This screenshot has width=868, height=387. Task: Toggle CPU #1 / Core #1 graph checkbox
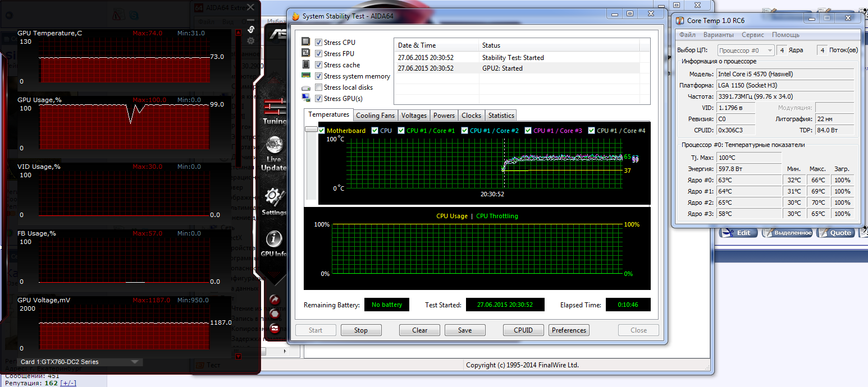click(x=401, y=131)
